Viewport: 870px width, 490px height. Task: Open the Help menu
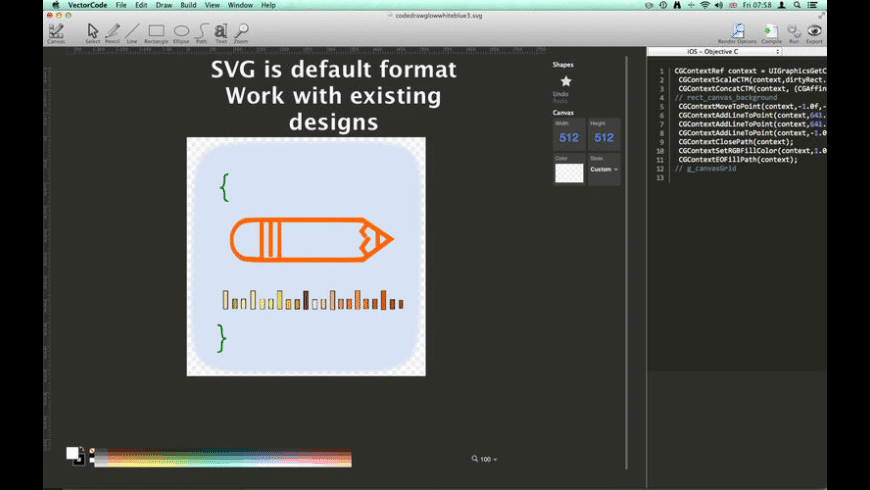[268, 5]
